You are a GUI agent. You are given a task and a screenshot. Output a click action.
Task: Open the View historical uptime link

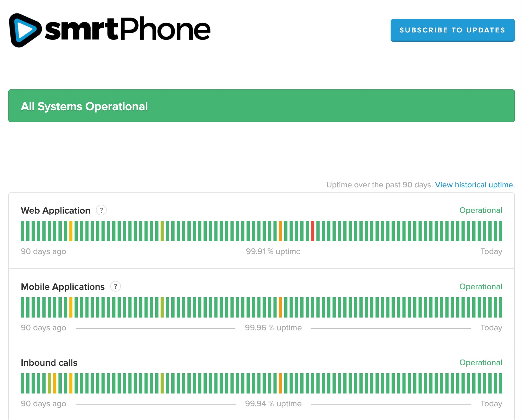click(474, 185)
